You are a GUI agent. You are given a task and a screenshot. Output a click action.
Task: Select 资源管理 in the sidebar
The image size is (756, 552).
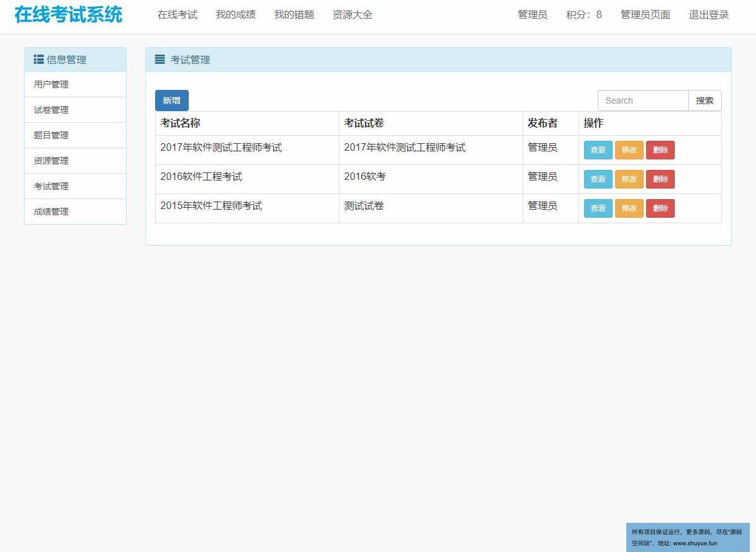tap(75, 161)
